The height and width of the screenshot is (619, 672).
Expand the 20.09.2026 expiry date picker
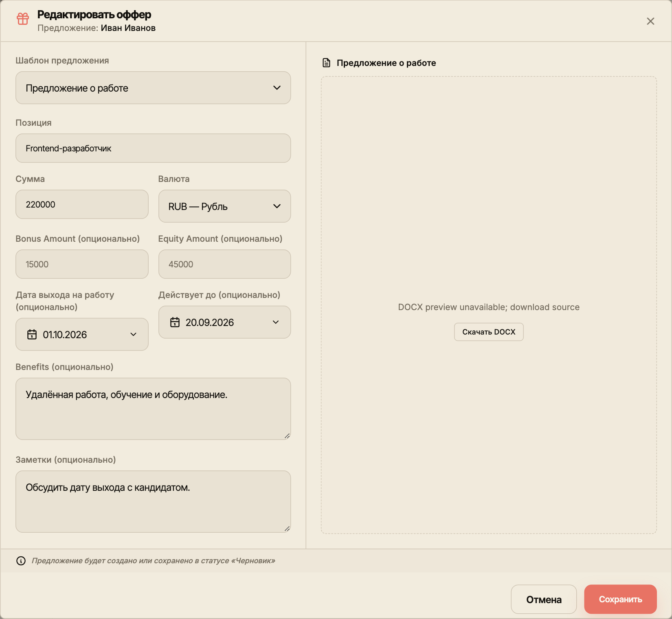[224, 322]
